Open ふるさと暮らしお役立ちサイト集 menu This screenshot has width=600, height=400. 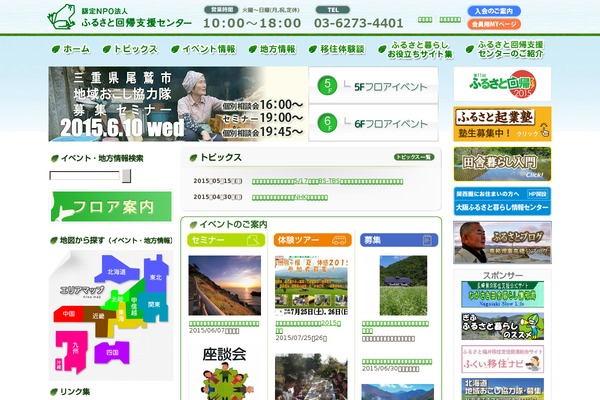(416, 50)
